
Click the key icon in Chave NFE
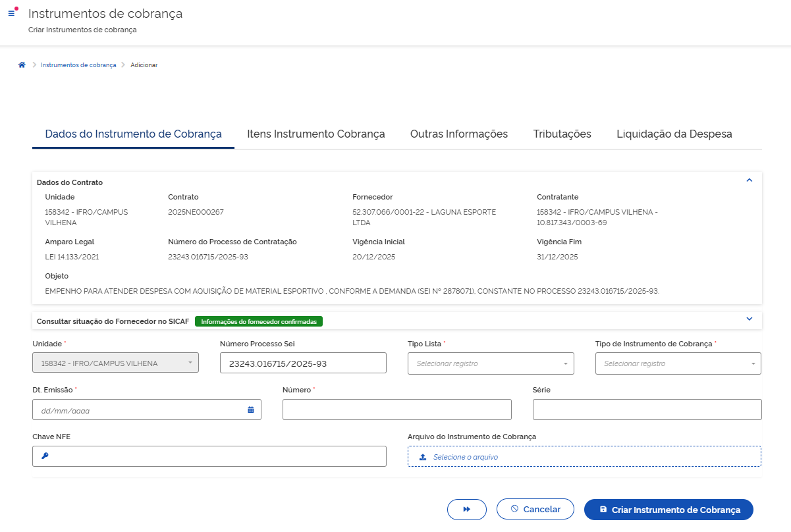pyautogui.click(x=45, y=456)
